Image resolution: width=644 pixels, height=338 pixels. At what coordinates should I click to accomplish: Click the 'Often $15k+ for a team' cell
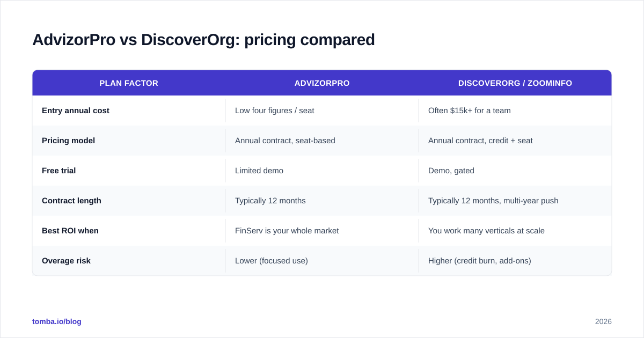pyautogui.click(x=515, y=111)
